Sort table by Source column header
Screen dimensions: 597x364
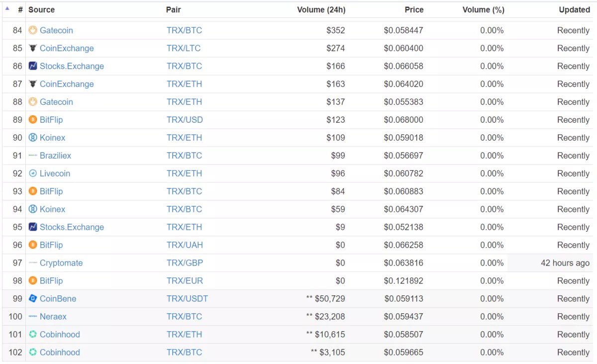(41, 9)
